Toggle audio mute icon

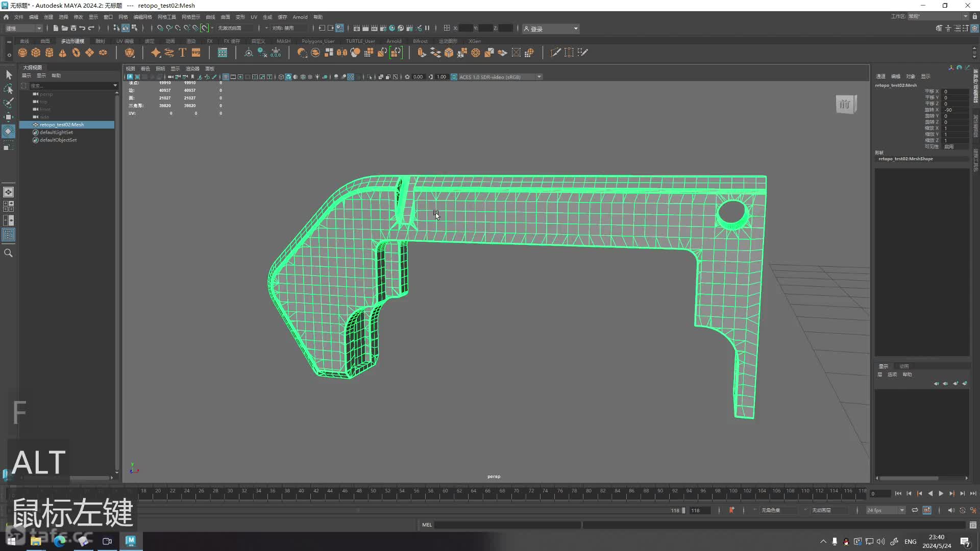click(x=951, y=510)
